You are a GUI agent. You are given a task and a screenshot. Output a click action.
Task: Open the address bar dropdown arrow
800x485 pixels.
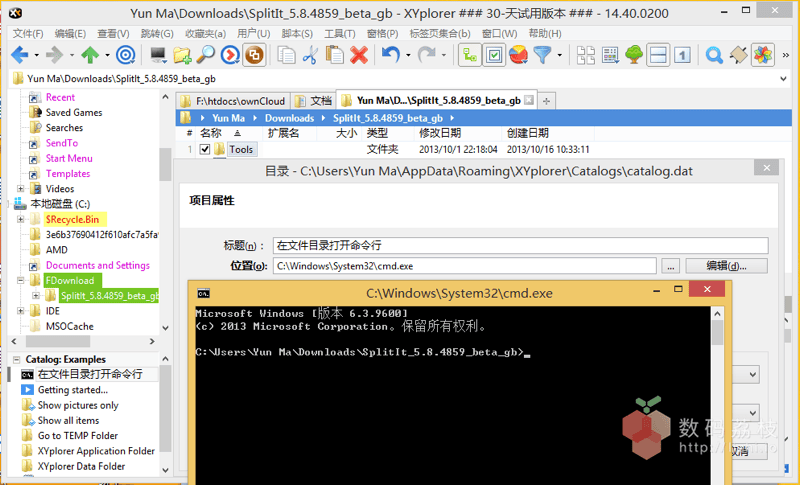tap(783, 79)
